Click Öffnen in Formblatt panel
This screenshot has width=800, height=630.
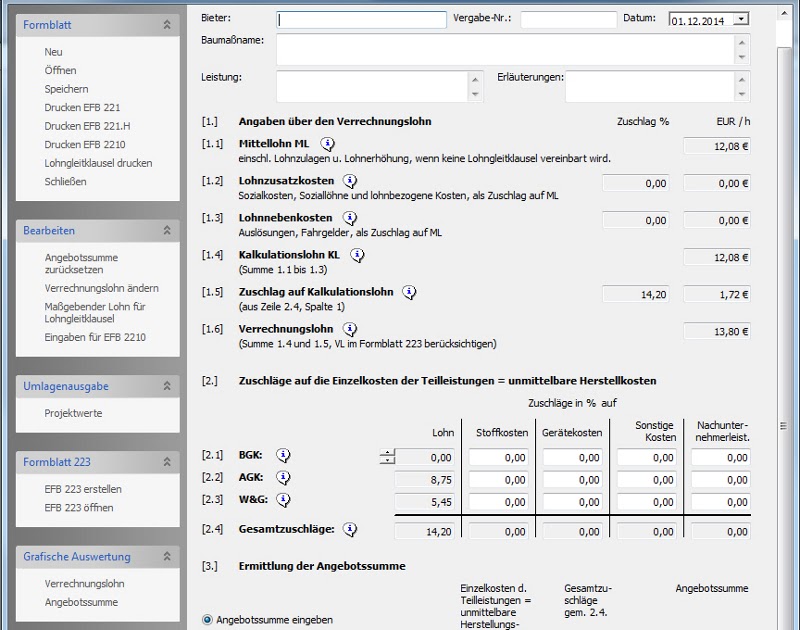click(60, 70)
